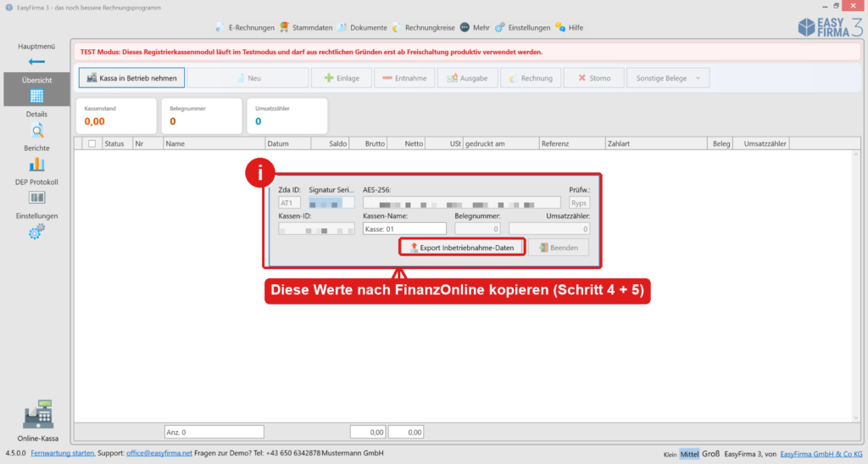Sort by Referenz column header
The height and width of the screenshot is (464, 868).
point(572,143)
